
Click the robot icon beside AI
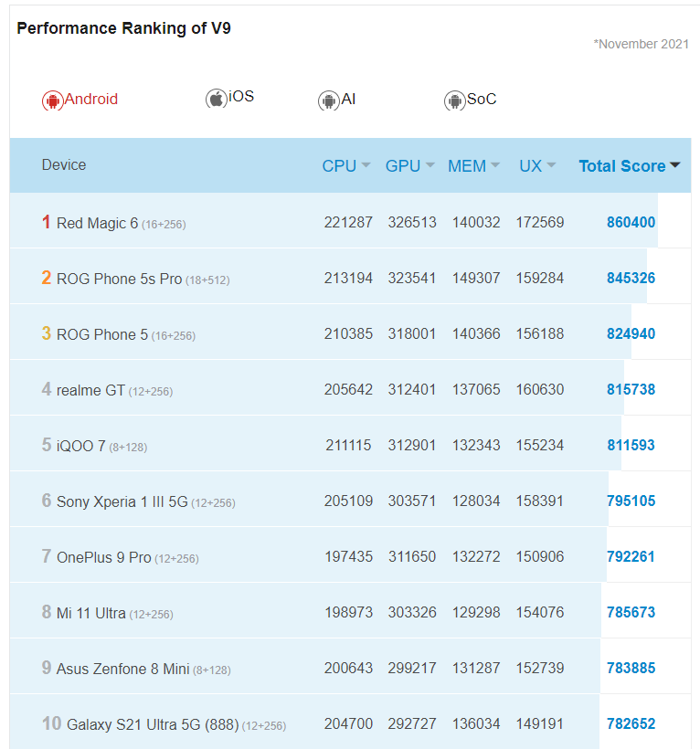pyautogui.click(x=329, y=100)
